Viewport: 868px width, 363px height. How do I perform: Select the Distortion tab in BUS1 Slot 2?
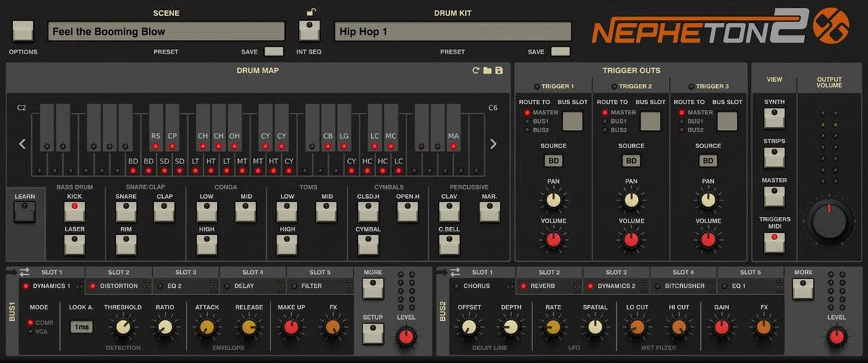tap(119, 286)
